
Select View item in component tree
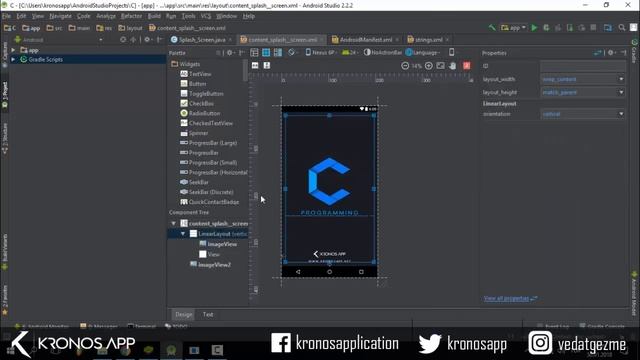pyautogui.click(x=209, y=254)
